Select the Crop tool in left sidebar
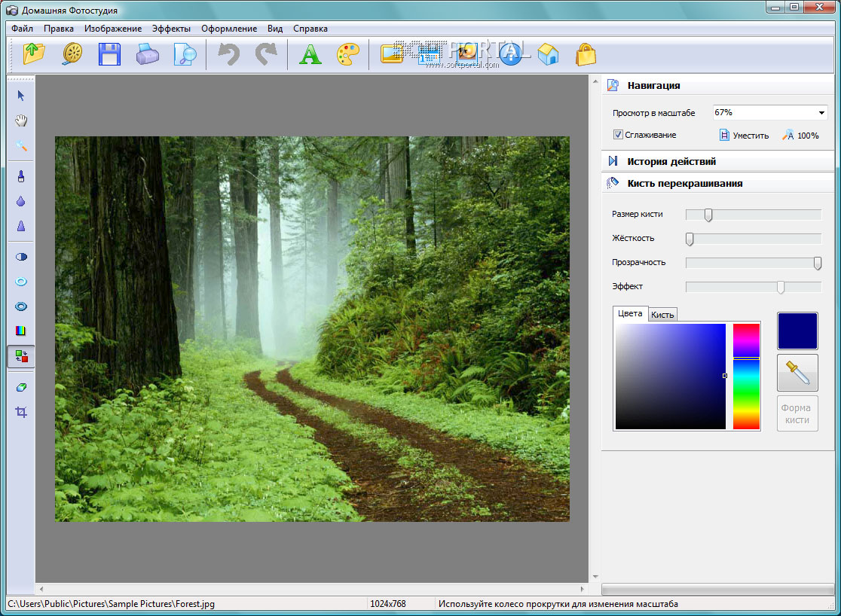The image size is (841, 616). pos(21,412)
